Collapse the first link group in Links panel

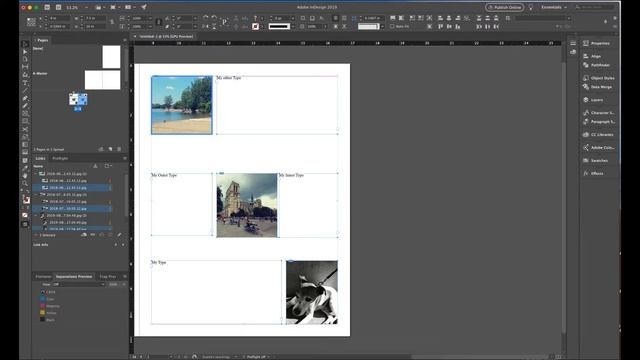click(x=36, y=173)
